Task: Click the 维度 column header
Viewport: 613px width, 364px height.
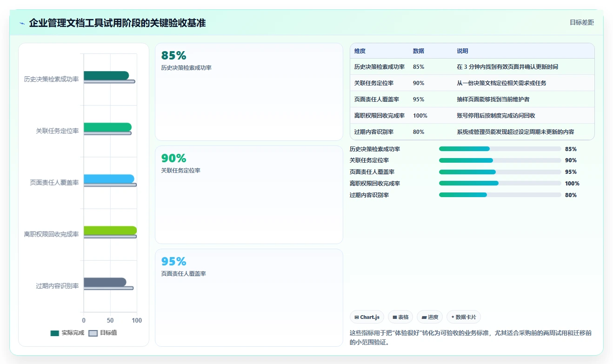Action: coord(360,51)
